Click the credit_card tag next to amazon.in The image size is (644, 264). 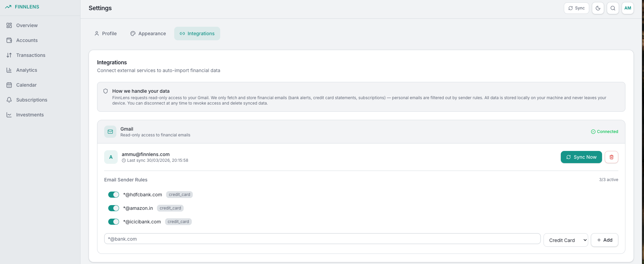click(x=170, y=208)
